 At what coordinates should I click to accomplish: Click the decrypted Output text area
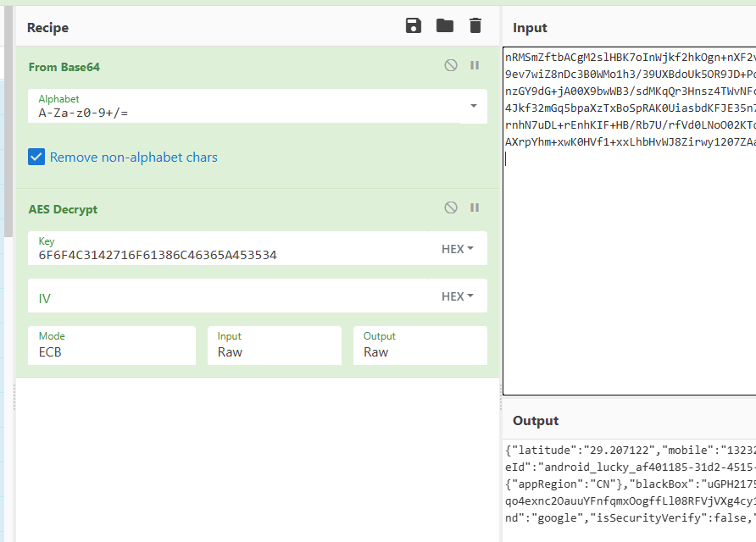(629, 487)
